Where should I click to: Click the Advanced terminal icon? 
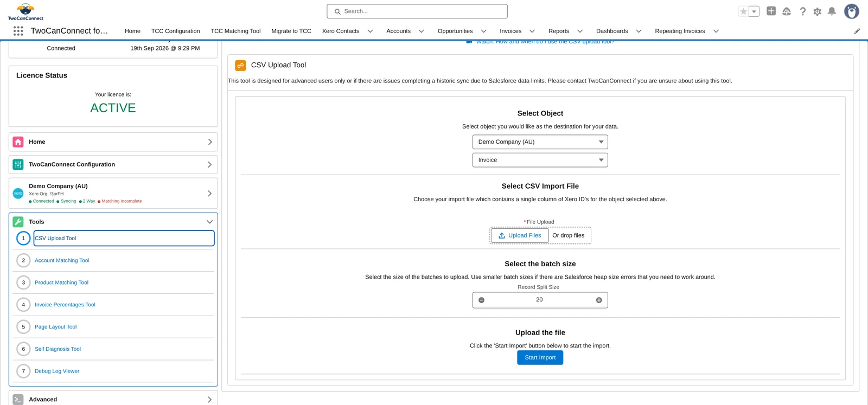[x=18, y=400]
